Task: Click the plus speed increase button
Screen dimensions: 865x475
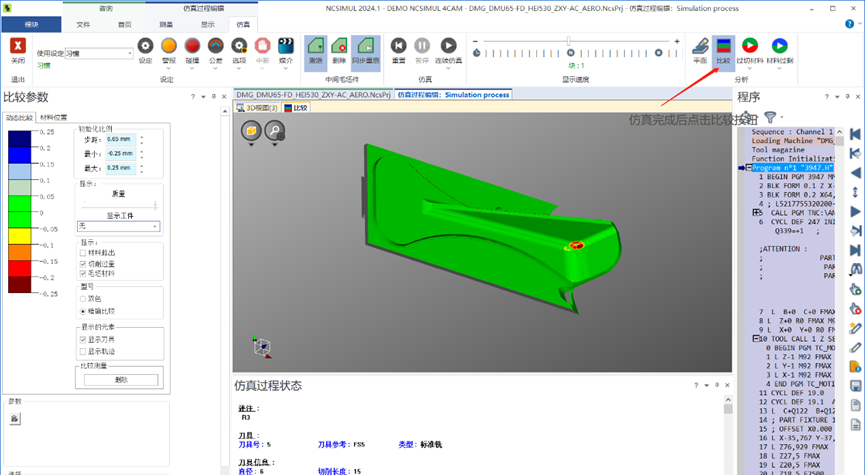Action: point(677,41)
